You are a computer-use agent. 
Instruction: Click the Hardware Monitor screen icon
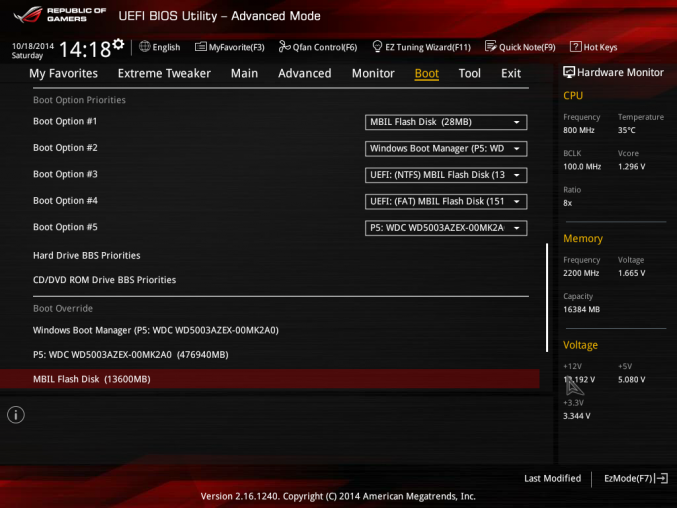[x=569, y=73]
